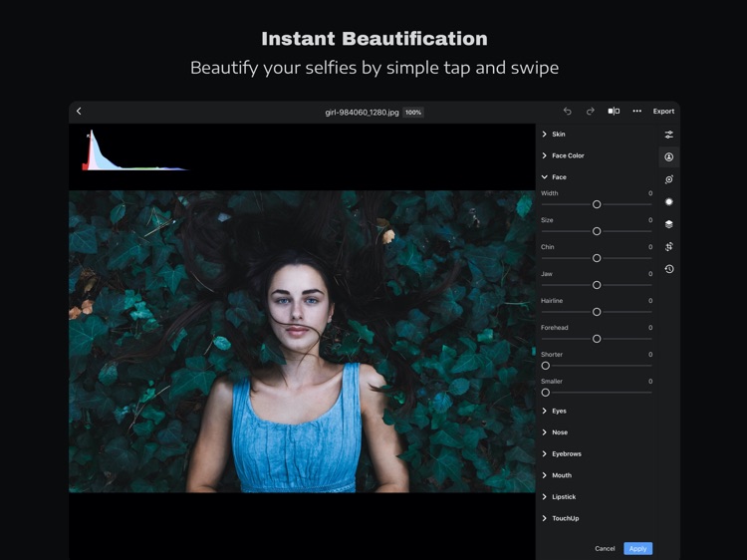This screenshot has height=560, width=747.
Task: Open the edit history clock icon
Action: (x=669, y=269)
